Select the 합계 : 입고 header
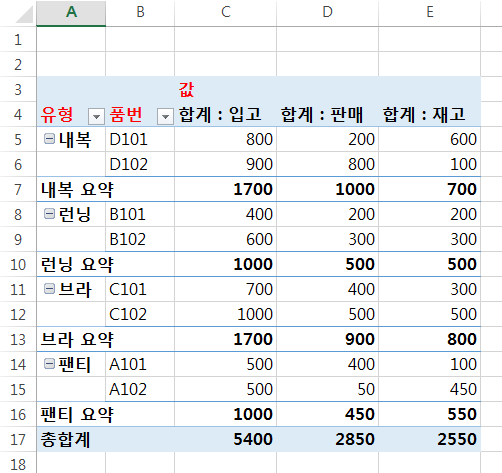Screen dimensions: 502x473 click(x=220, y=115)
